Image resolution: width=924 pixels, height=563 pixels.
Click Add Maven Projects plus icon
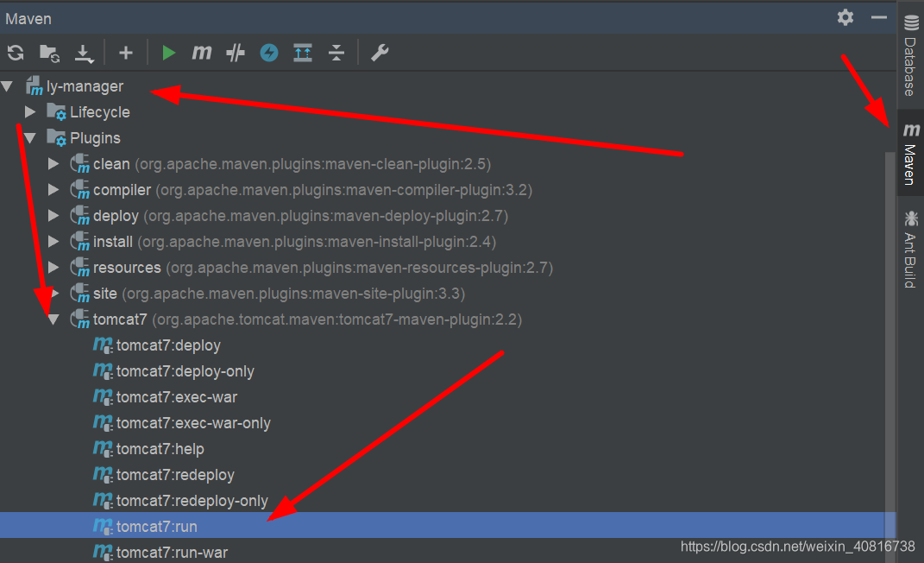coord(125,53)
